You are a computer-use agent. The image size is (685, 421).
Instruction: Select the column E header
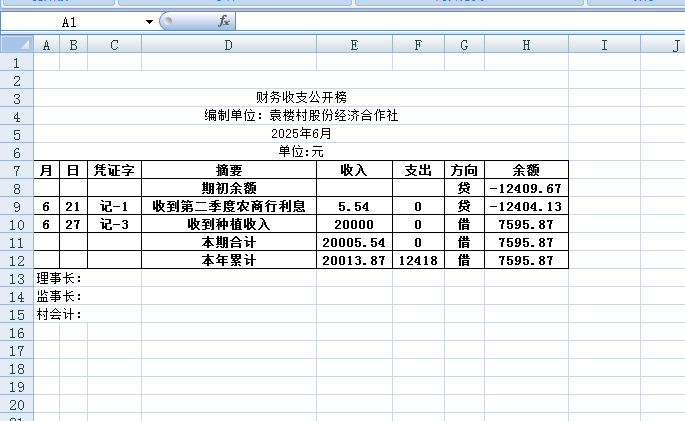click(x=354, y=45)
